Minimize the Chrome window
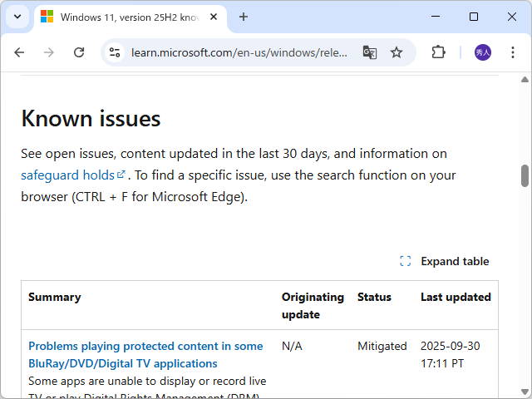532x399 pixels. pyautogui.click(x=436, y=17)
